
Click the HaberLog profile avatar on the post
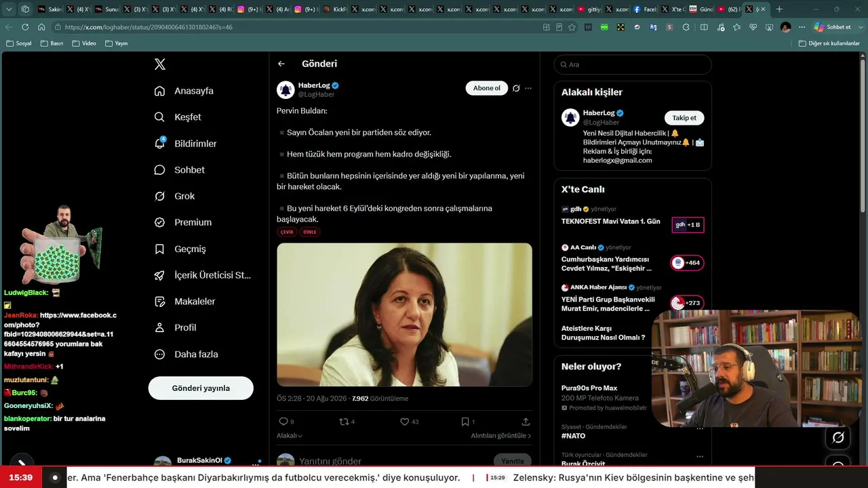coord(285,89)
